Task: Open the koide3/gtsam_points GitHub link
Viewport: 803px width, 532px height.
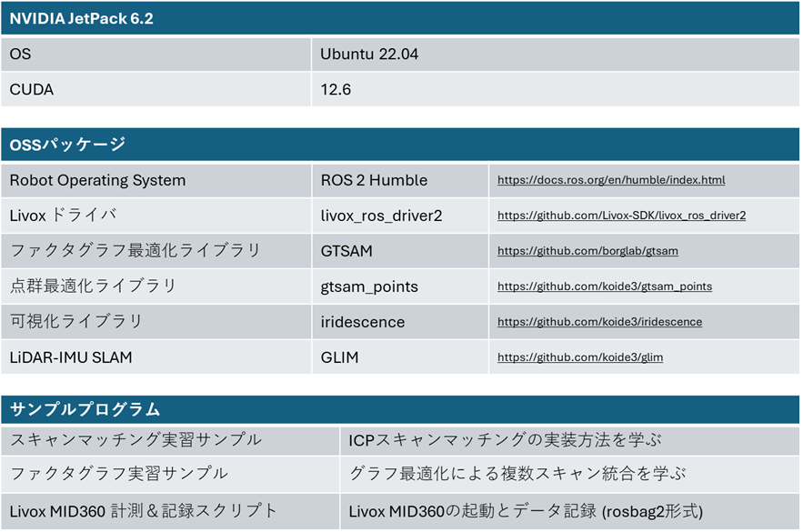Action: tap(604, 286)
